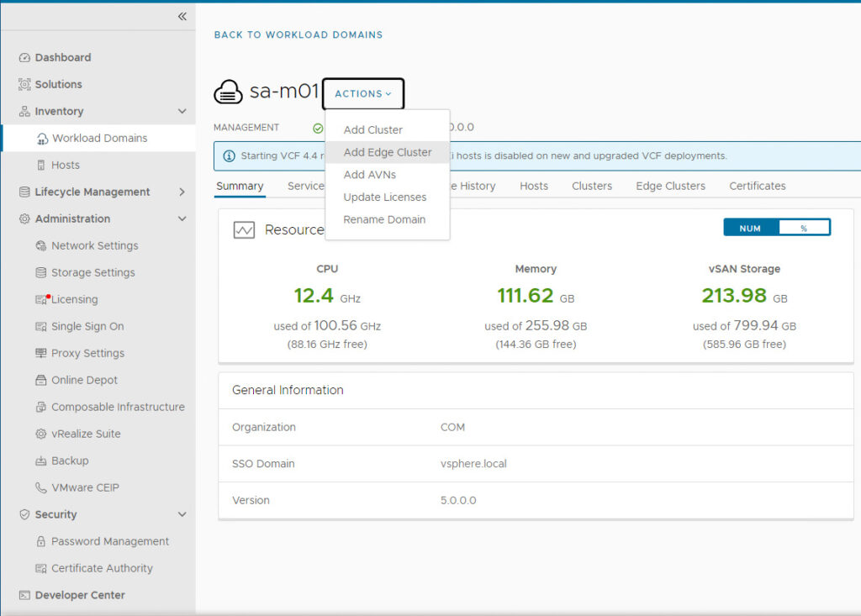This screenshot has height=616, width=861.
Task: Click the Dashboard gauge icon
Action: 24,58
